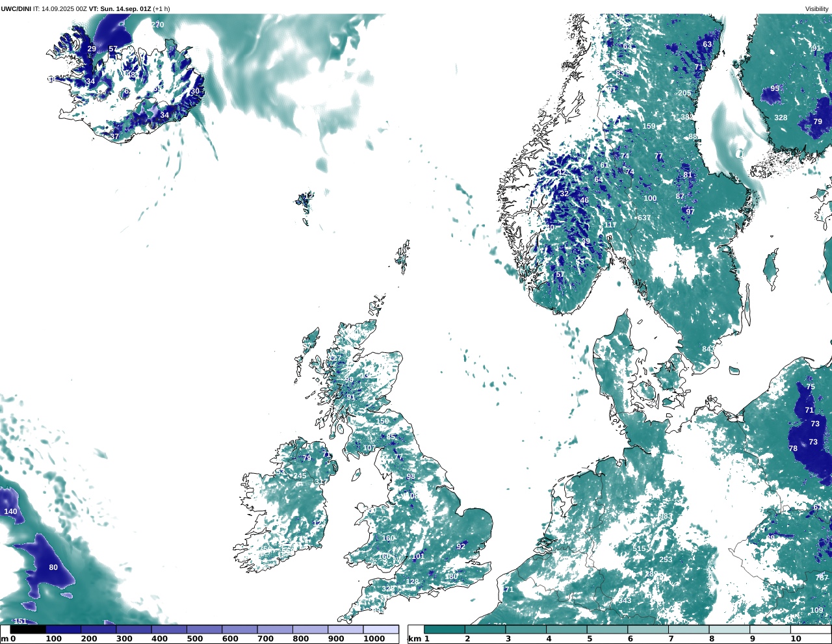Click the '32' value over Norwegian mountains
Viewport: 832px width, 644px height.
(564, 194)
